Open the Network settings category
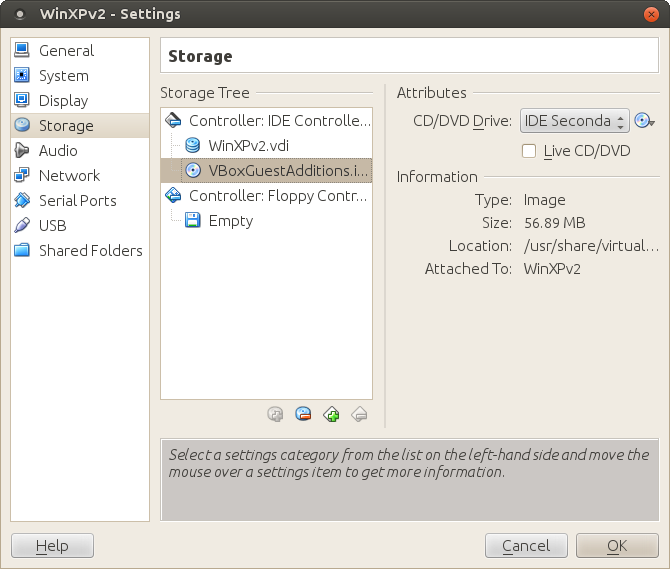670x569 pixels. [69, 176]
